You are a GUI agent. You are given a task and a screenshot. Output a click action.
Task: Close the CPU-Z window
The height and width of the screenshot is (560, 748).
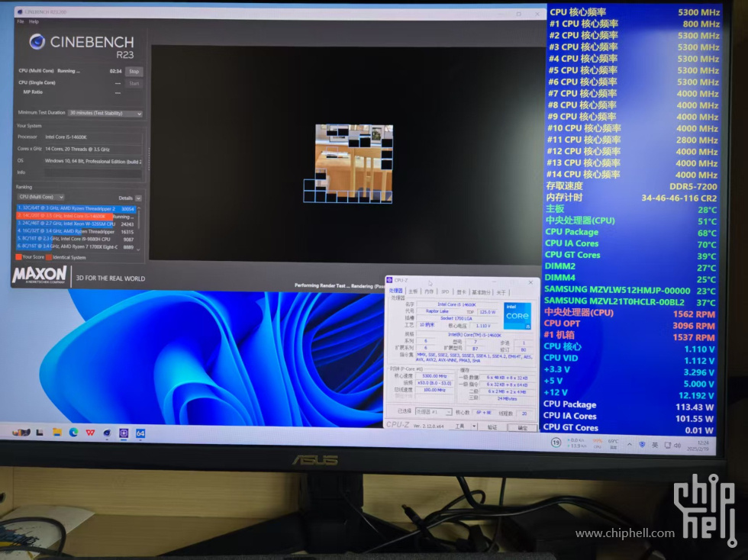tap(530, 282)
